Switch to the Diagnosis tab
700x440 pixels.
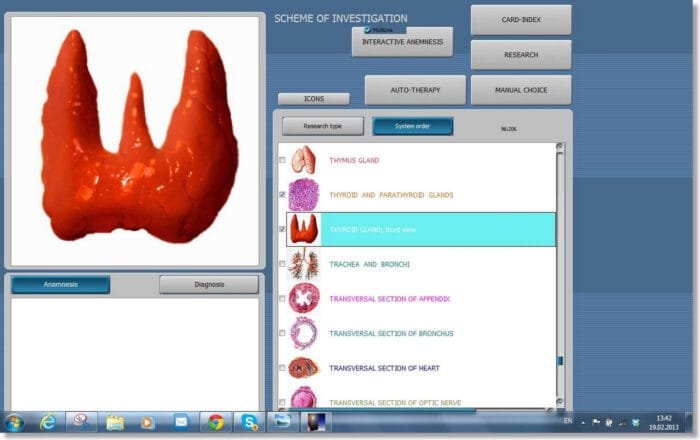(x=209, y=284)
